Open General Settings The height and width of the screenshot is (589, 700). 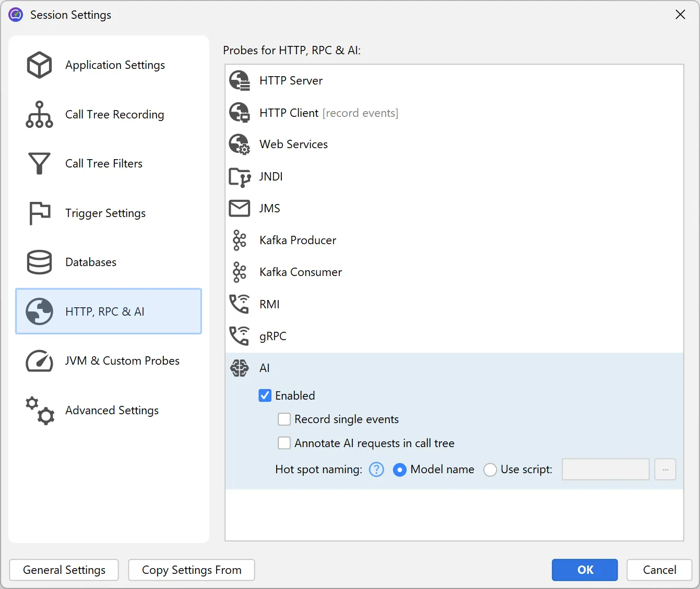click(x=64, y=570)
